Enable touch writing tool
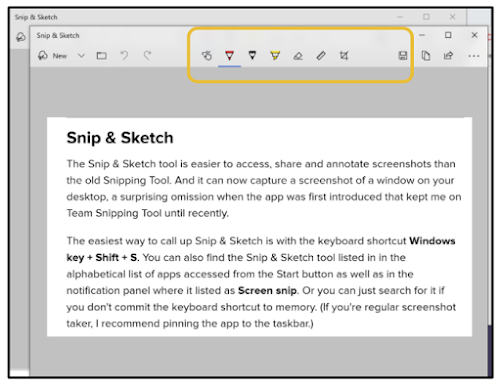The width and height of the screenshot is (501, 387). tap(206, 55)
